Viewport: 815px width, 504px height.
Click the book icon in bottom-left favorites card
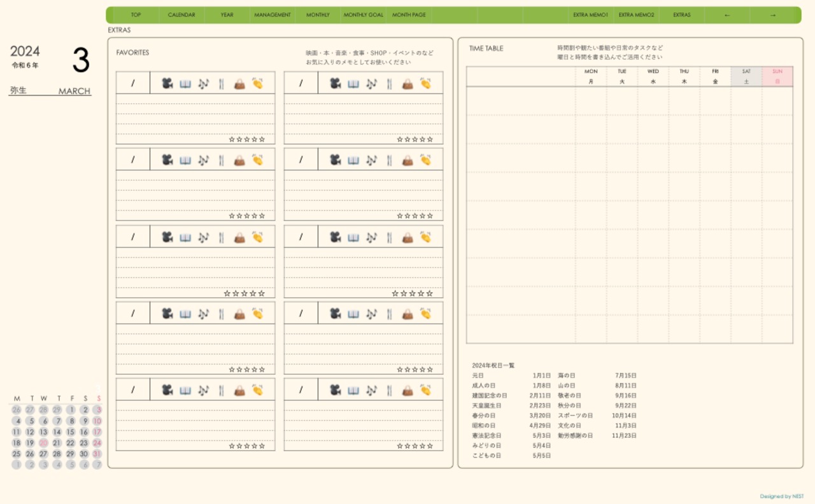185,389
